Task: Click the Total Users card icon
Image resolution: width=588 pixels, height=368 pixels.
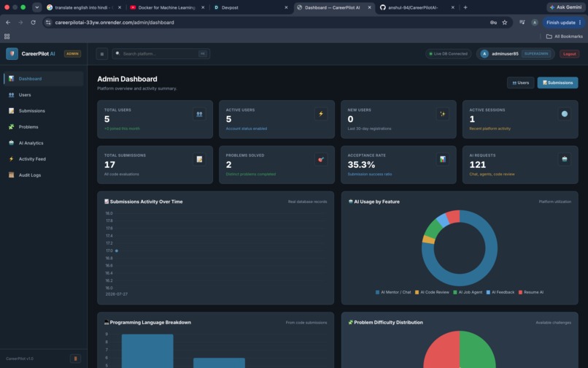Action: pos(199,114)
